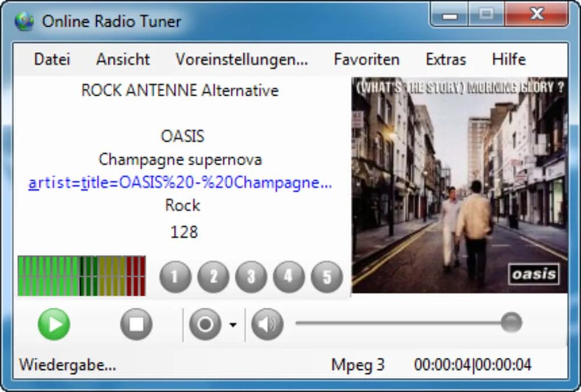Click the audio level meter display
Image resolution: width=581 pixels, height=392 pixels.
pyautogui.click(x=81, y=276)
